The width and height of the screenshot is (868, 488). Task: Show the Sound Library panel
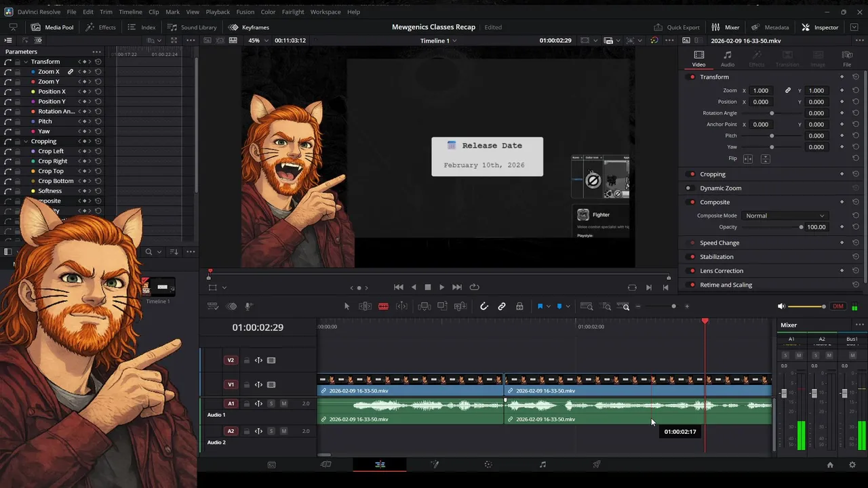coord(193,27)
